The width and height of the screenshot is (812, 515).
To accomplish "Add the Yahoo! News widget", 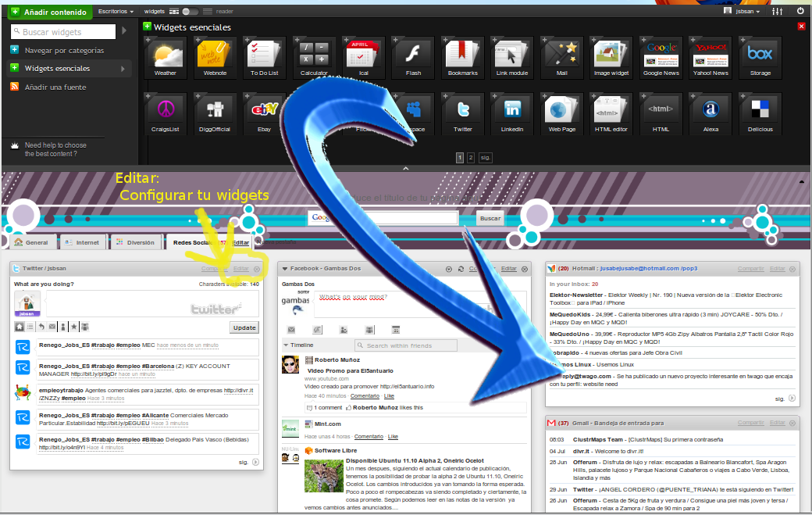I will [710, 58].
